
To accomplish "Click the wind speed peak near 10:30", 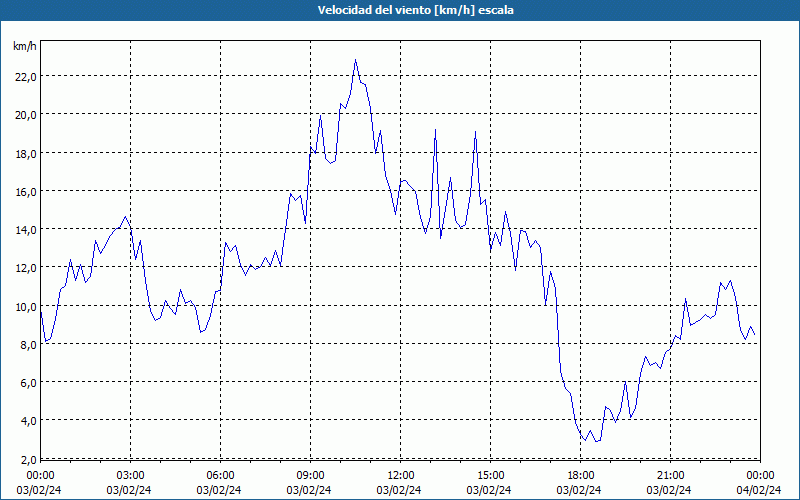I will tap(356, 60).
